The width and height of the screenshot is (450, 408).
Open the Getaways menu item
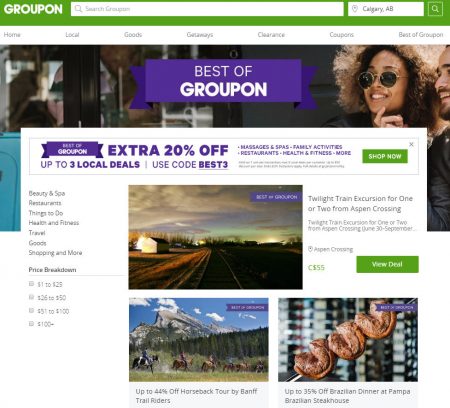click(x=200, y=35)
